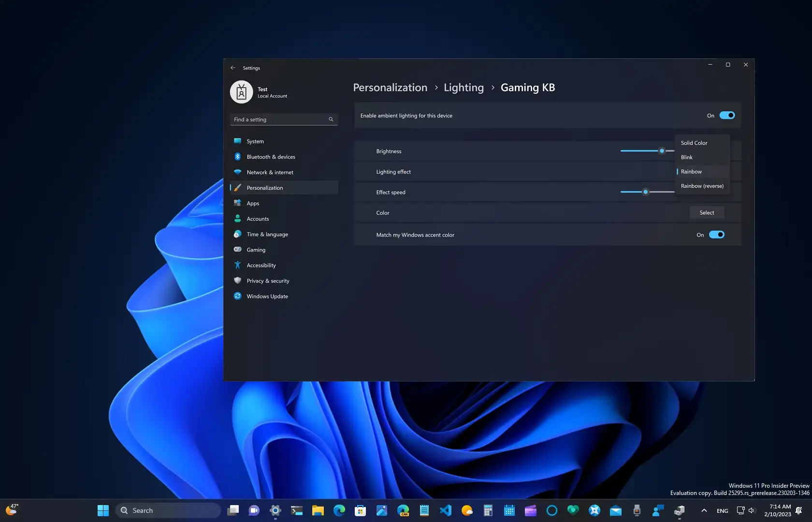Open Network & internet settings
This screenshot has width=812, height=522.
point(270,172)
